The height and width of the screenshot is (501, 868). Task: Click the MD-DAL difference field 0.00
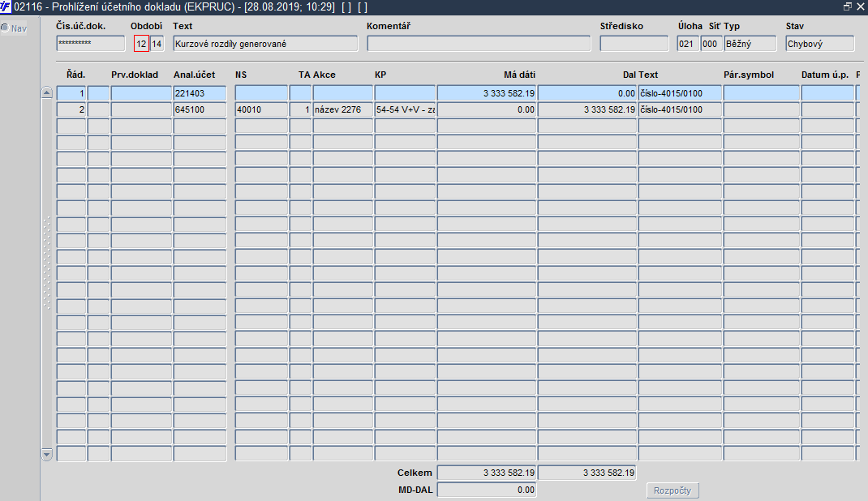point(487,490)
